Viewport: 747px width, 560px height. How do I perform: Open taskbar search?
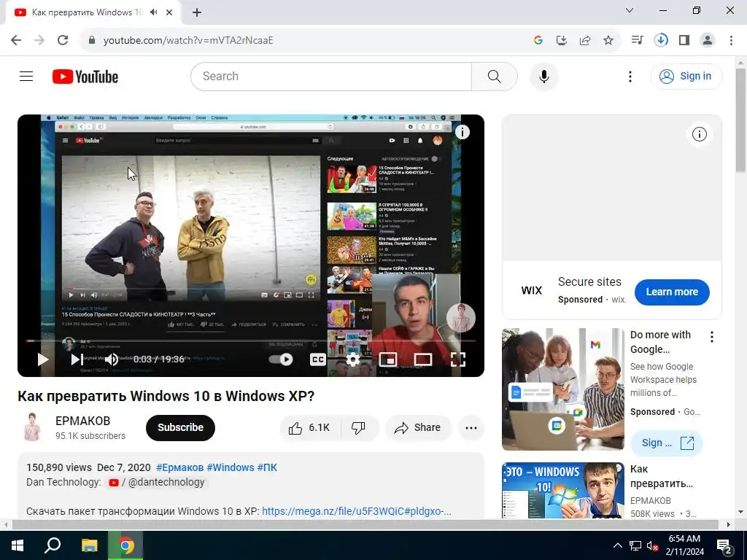click(x=53, y=545)
